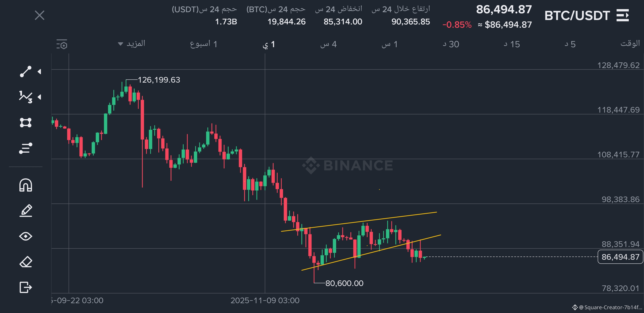
Task: Click the 86,494.87 current price label
Action: 620,257
